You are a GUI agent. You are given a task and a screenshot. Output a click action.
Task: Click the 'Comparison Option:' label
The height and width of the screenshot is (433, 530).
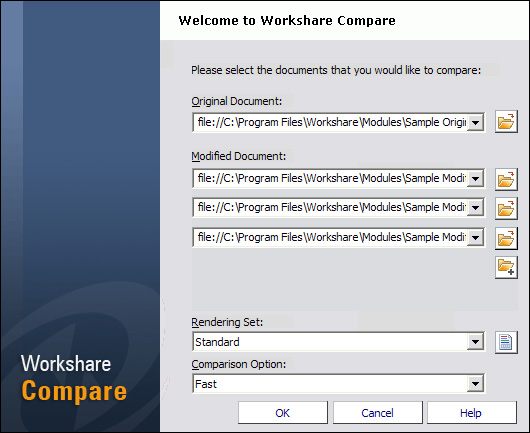tap(239, 364)
